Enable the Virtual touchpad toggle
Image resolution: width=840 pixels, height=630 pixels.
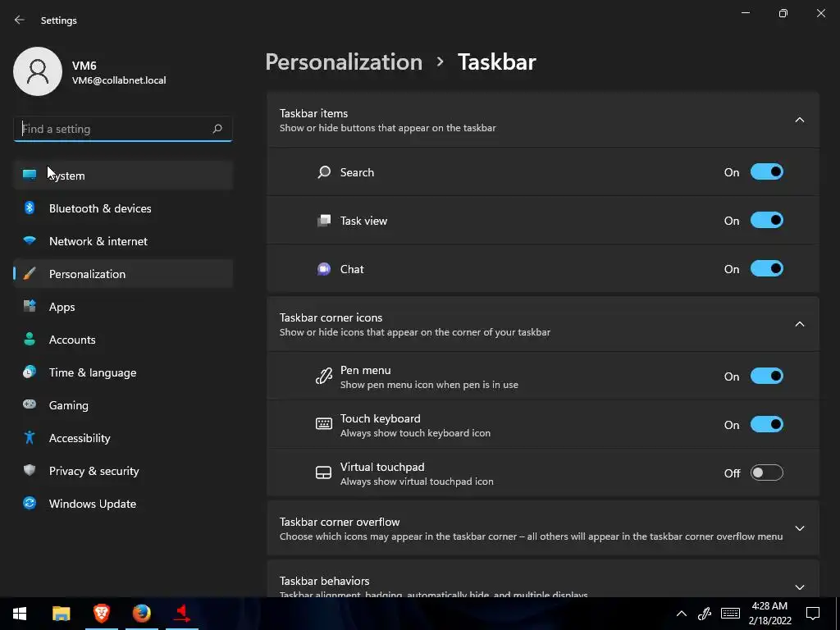pyautogui.click(x=767, y=472)
